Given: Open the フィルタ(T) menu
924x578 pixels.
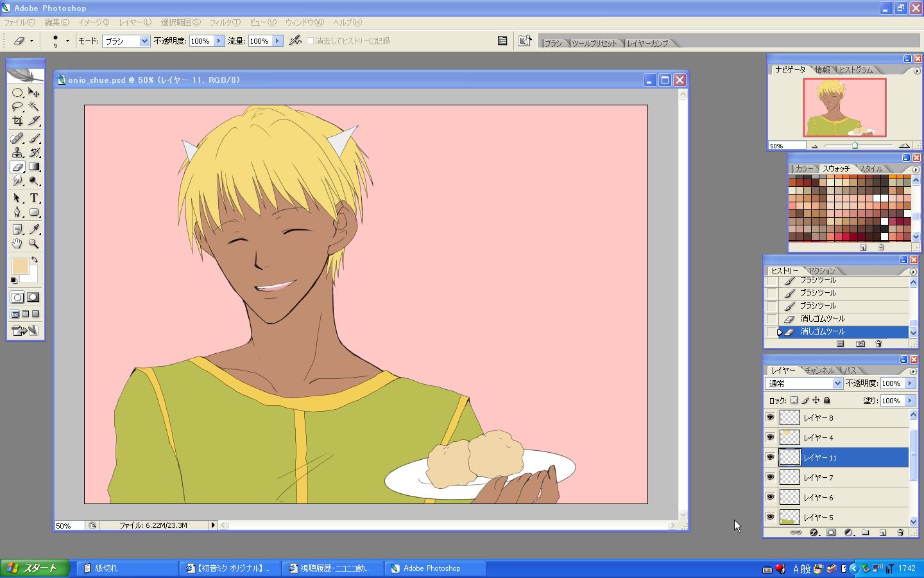Looking at the screenshot, I should pos(225,22).
